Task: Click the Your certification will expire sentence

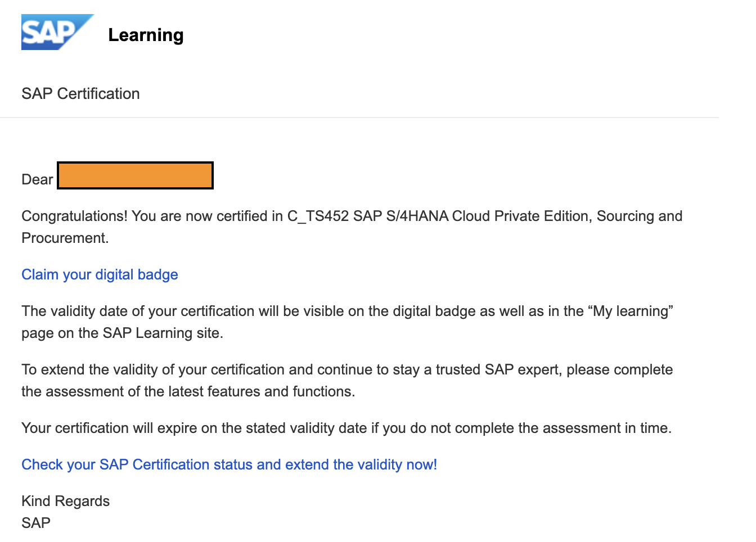Action: click(x=346, y=428)
